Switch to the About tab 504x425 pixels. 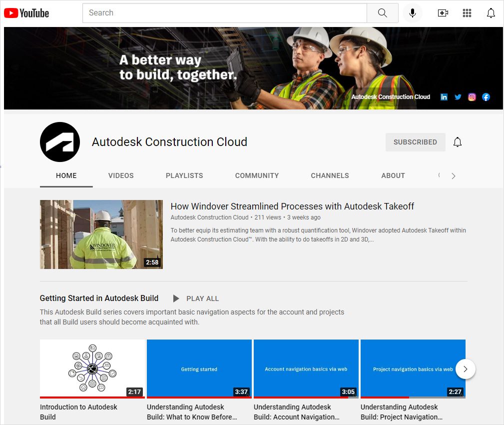coord(393,175)
